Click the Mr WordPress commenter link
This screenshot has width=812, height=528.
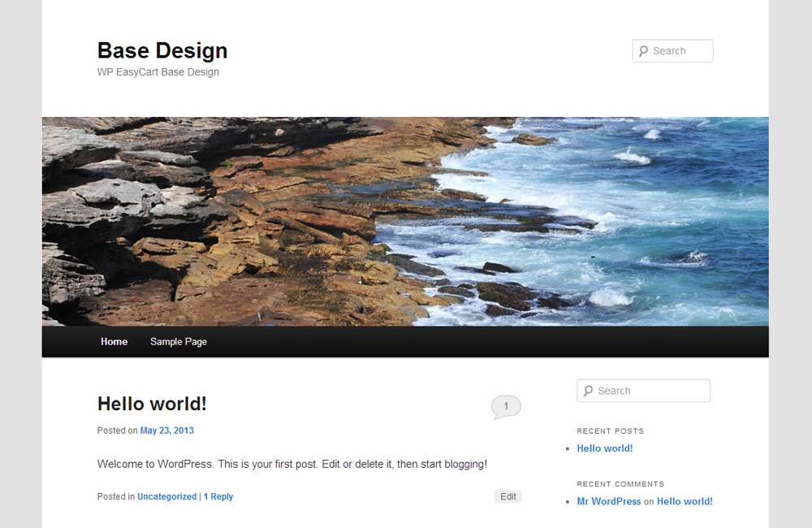608,501
